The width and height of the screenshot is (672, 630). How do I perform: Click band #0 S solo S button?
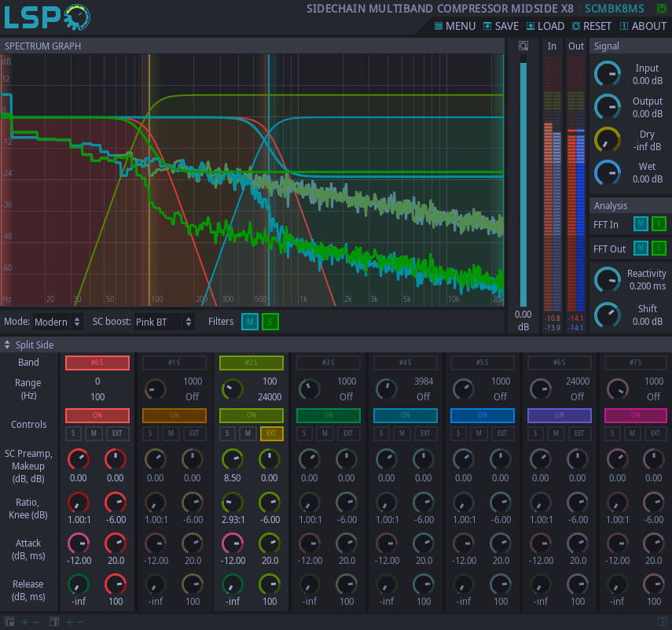pos(73,433)
